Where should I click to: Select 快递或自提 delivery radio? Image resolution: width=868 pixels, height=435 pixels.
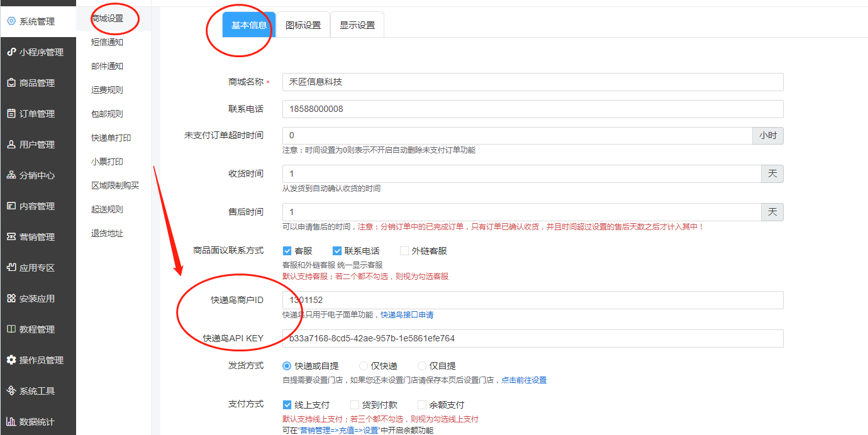pyautogui.click(x=287, y=366)
